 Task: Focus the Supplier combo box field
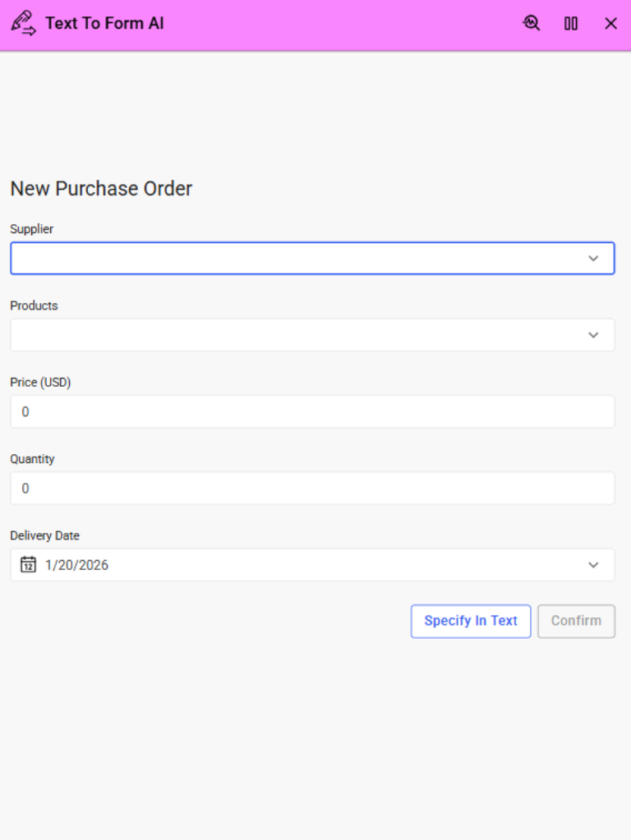point(296,258)
